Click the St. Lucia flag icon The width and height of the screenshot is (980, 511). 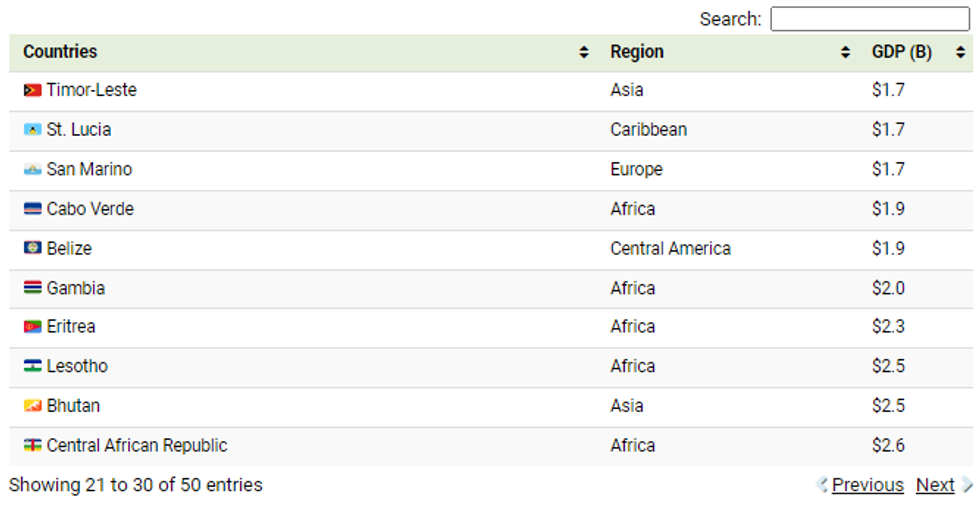[32, 130]
